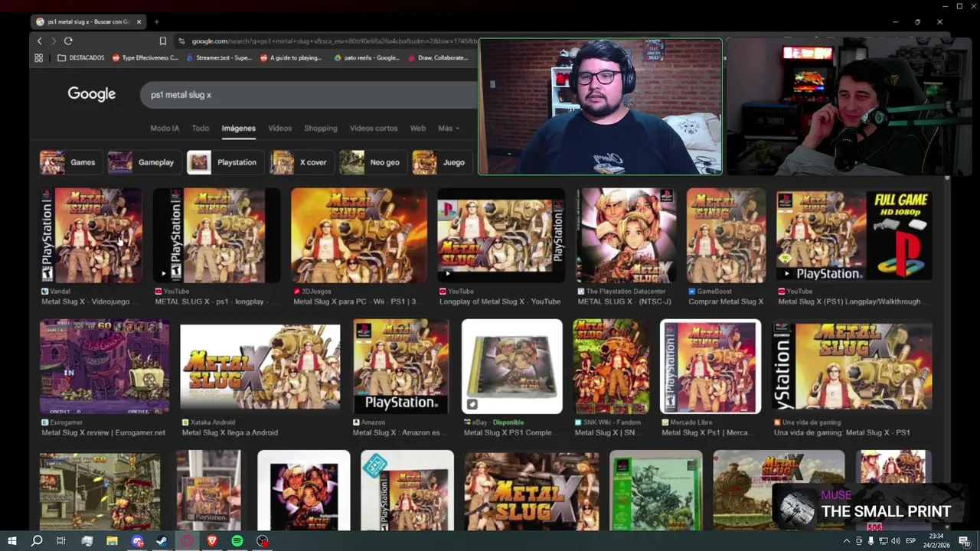This screenshot has height=551, width=980.
Task: Open the volume control in the system tray
Action: 894,541
